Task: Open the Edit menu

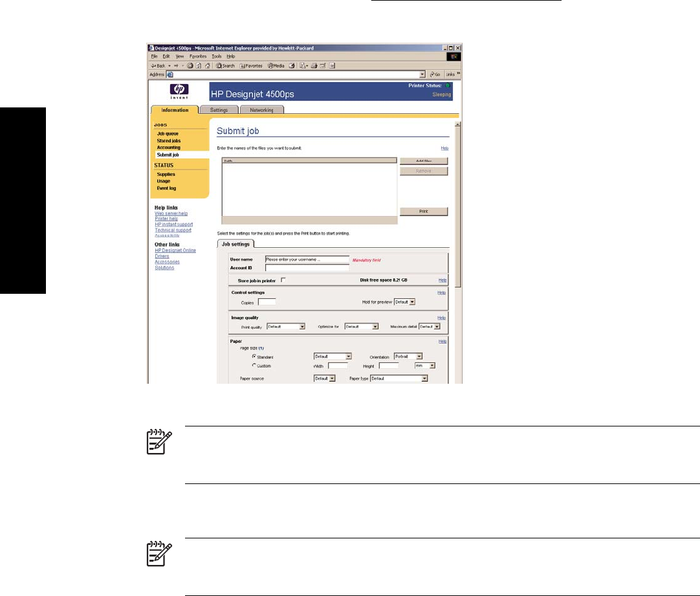Action: pyautogui.click(x=166, y=56)
